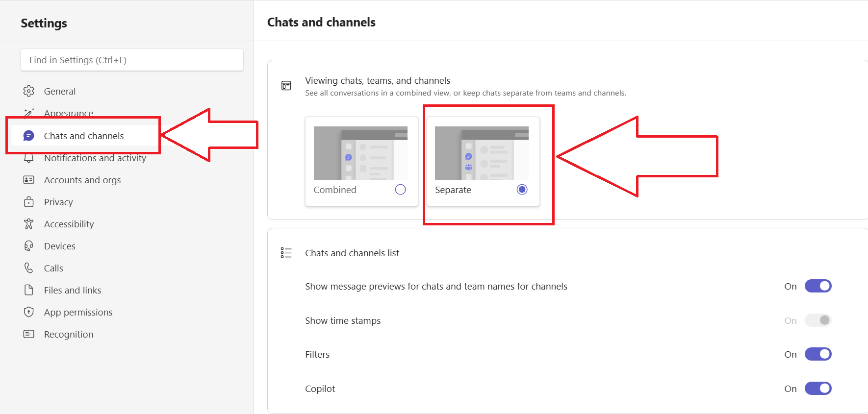Click the Calls phone icon

coord(29,268)
